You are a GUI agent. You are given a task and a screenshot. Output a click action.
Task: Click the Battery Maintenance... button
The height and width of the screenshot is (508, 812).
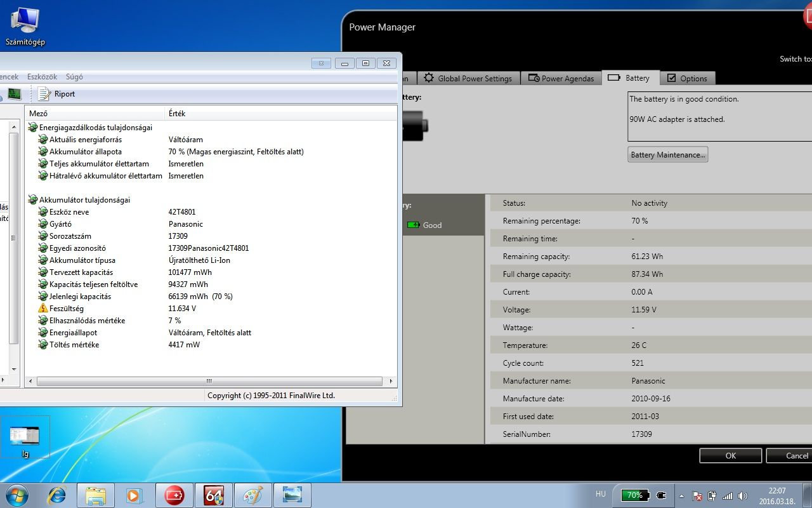667,155
